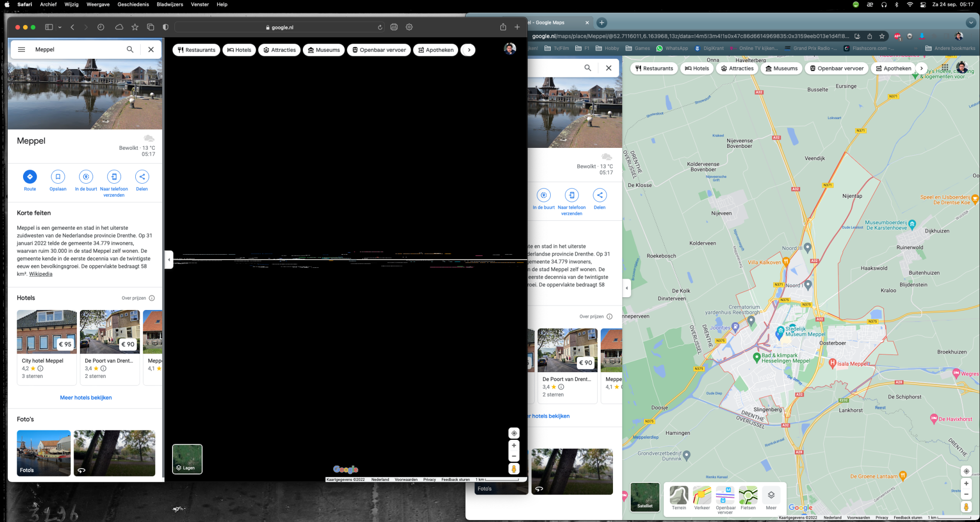This screenshot has width=980, height=522.
Task: Click Safari privacy shield icon
Action: [166, 27]
